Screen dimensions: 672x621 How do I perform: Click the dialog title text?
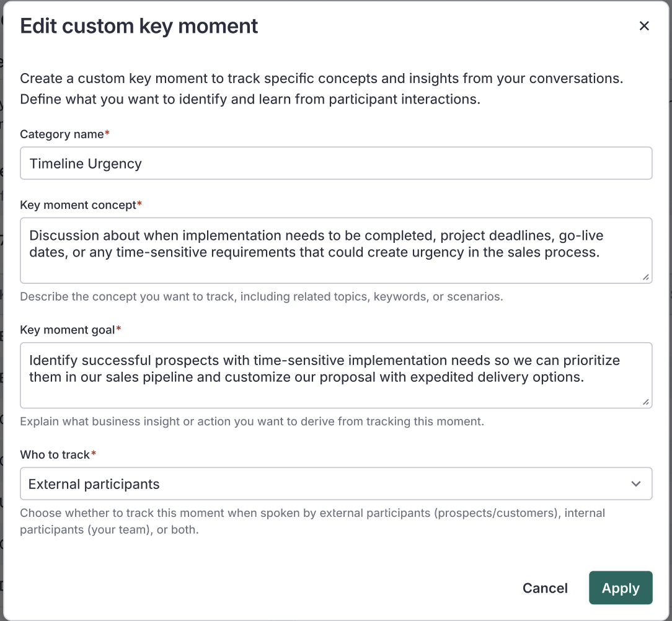coord(139,26)
